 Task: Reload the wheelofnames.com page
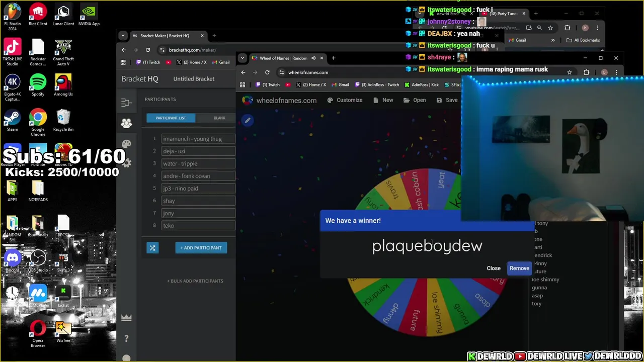click(267, 72)
